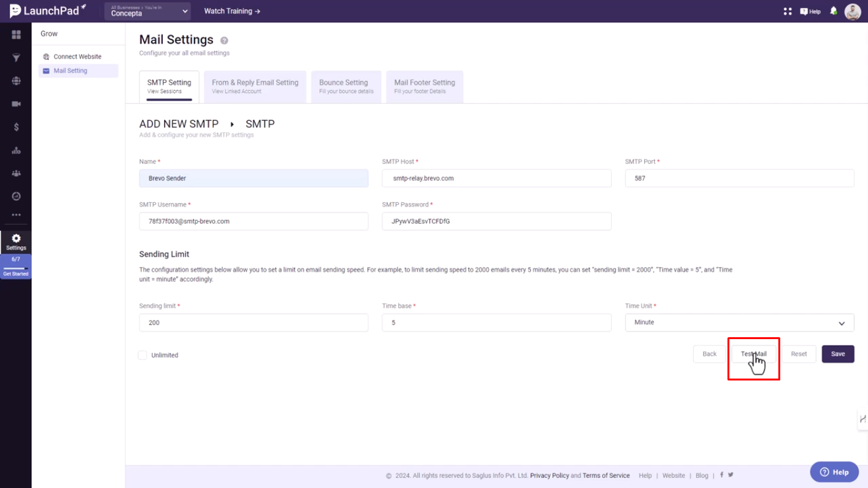Switch to SMTP Setting tab
The height and width of the screenshot is (488, 868).
169,87
